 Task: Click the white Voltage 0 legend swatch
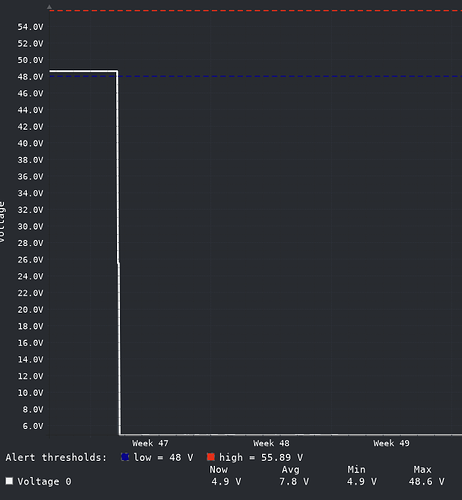tap(9, 481)
